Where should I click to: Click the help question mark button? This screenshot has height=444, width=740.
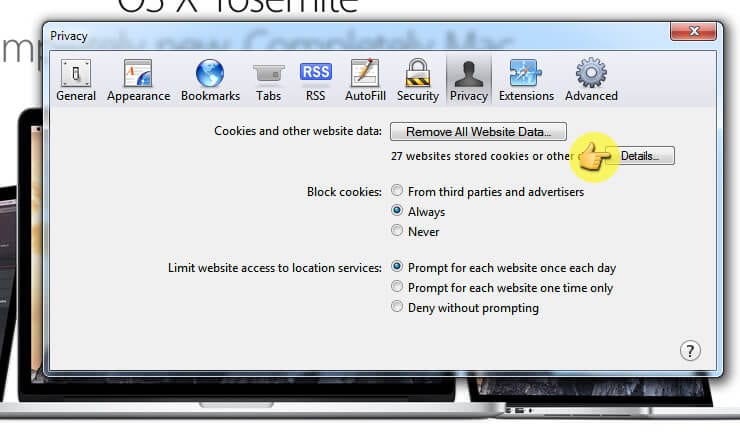point(690,351)
